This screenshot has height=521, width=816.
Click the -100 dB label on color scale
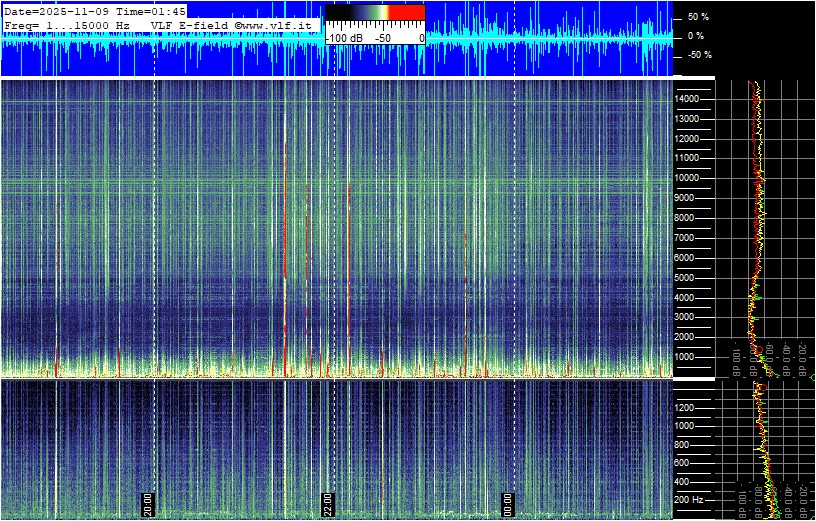click(x=344, y=38)
